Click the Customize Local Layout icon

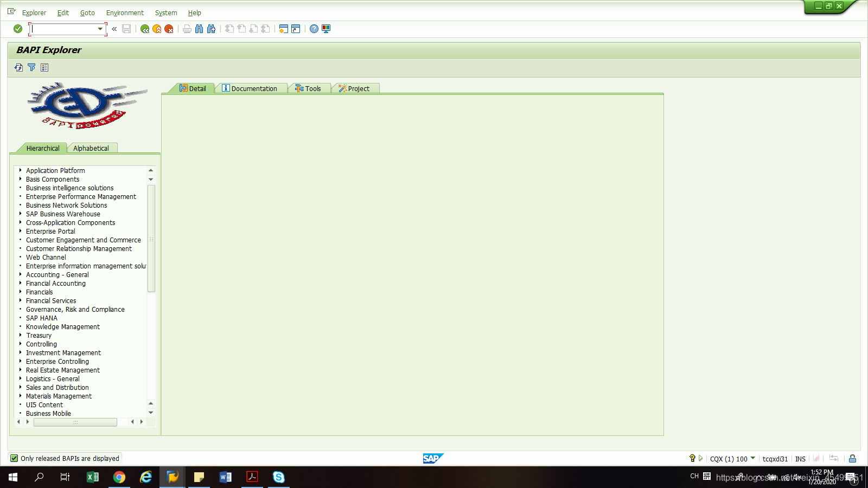point(325,29)
